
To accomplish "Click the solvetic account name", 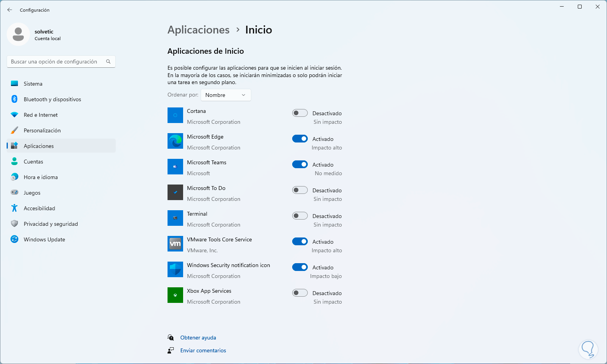I will 44,32.
